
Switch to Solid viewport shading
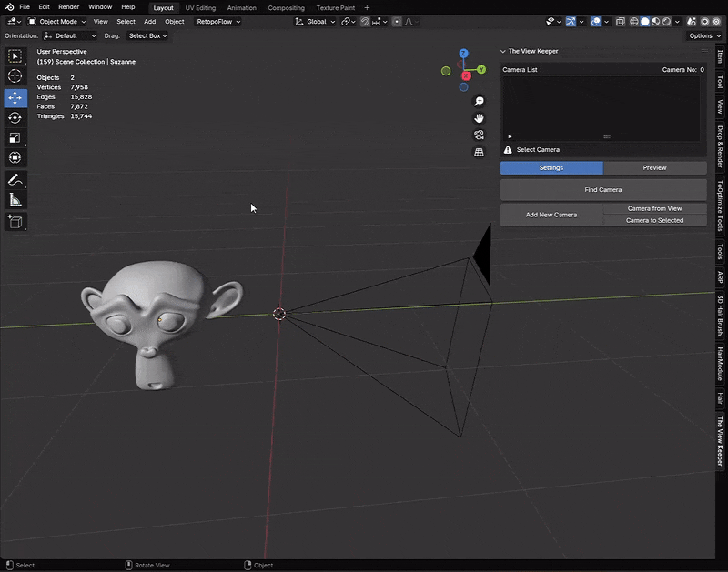pos(645,22)
